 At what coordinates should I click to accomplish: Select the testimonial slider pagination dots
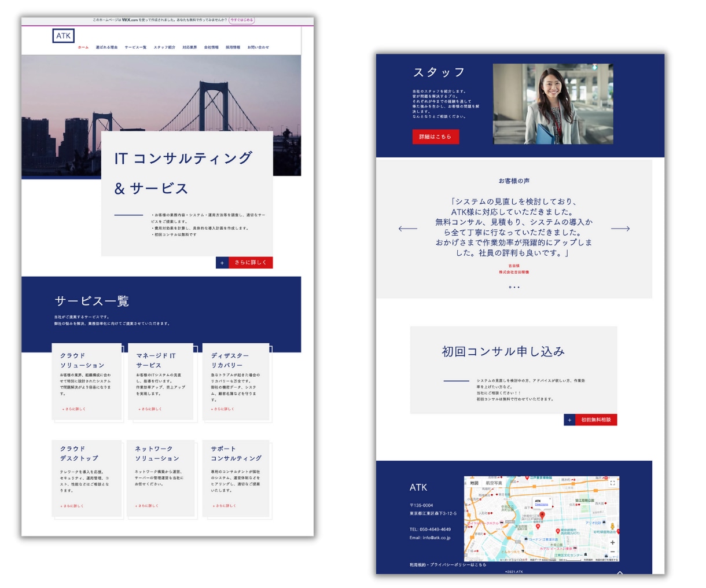click(514, 287)
